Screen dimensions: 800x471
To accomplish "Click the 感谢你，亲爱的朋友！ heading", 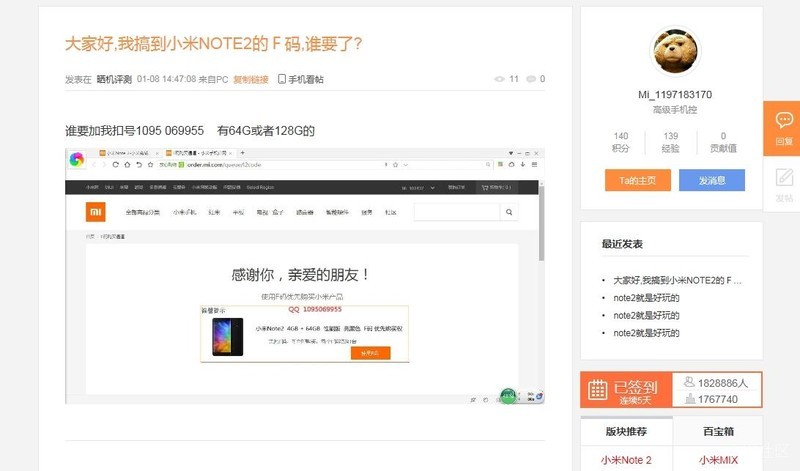I will click(x=301, y=275).
